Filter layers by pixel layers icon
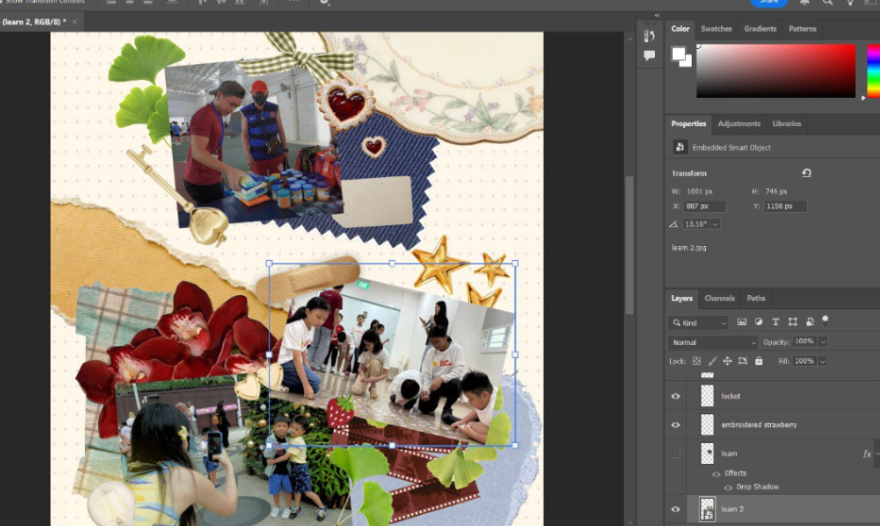The height and width of the screenshot is (526, 880). click(742, 322)
